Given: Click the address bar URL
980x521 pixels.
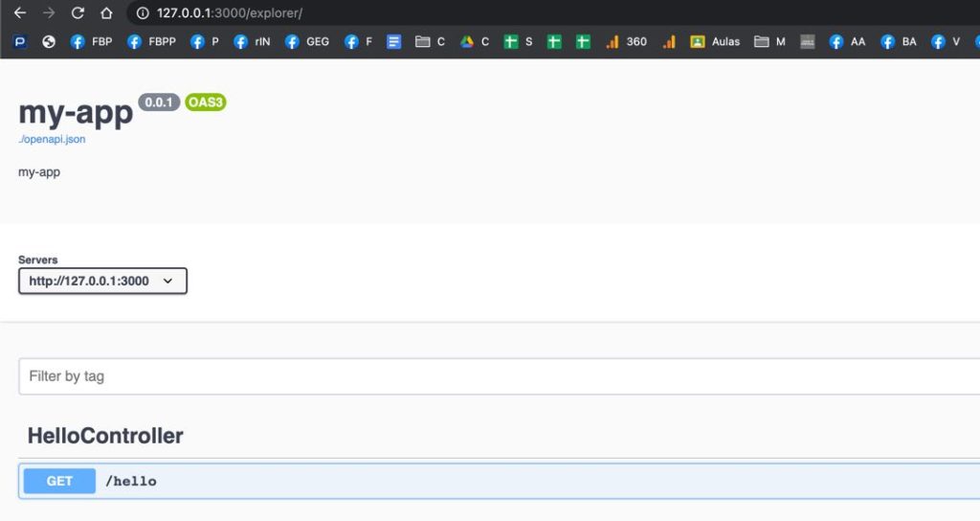Looking at the screenshot, I should click(x=230, y=13).
